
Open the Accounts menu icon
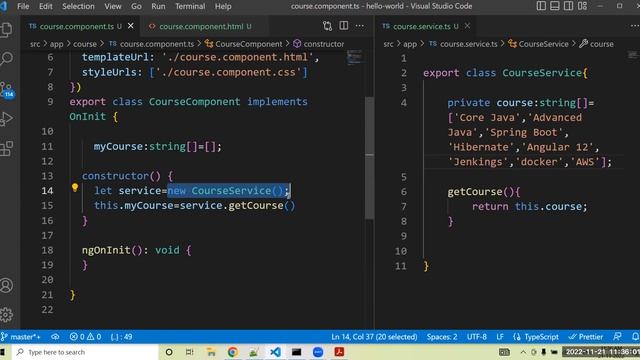coord(7,285)
